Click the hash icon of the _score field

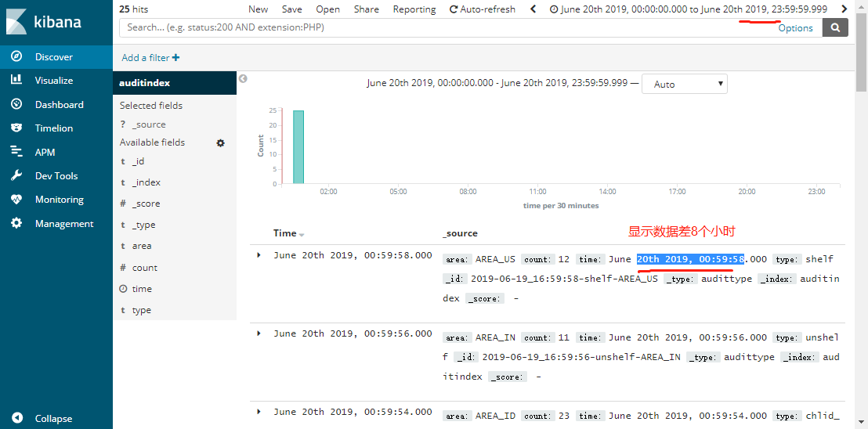(x=123, y=204)
